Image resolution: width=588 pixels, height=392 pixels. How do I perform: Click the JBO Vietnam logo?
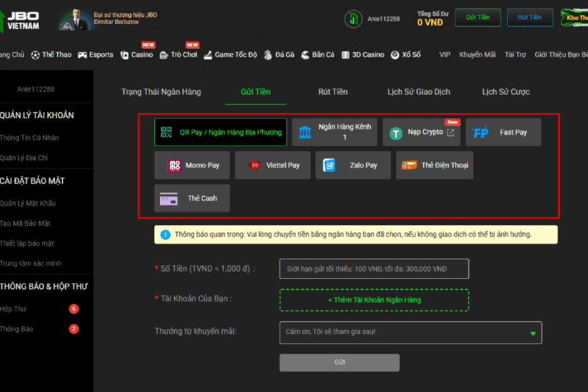(20, 21)
